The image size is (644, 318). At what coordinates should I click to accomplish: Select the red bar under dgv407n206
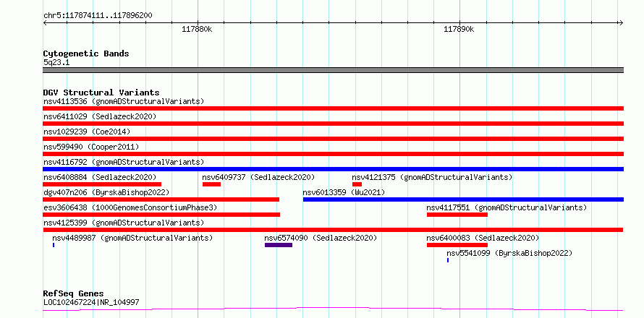161,199
